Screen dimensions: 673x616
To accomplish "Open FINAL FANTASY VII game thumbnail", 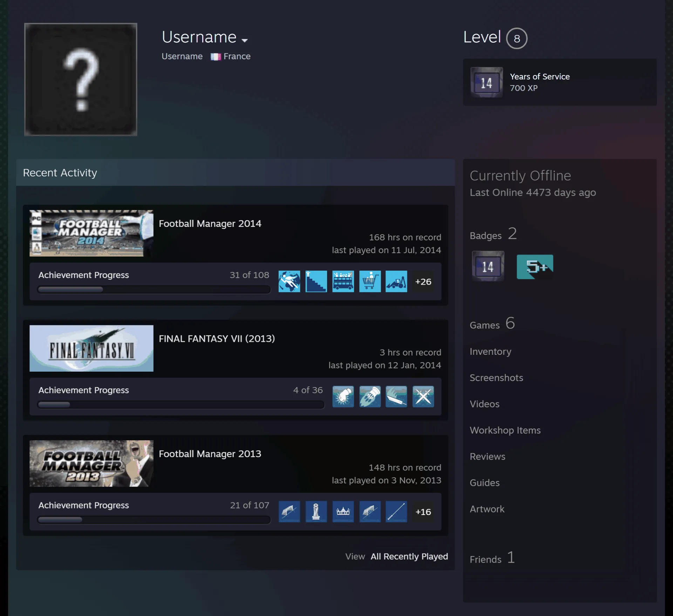I will [x=91, y=348].
